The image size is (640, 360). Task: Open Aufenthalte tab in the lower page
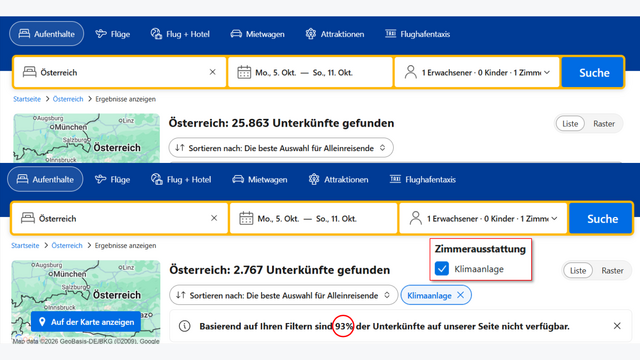click(x=45, y=179)
